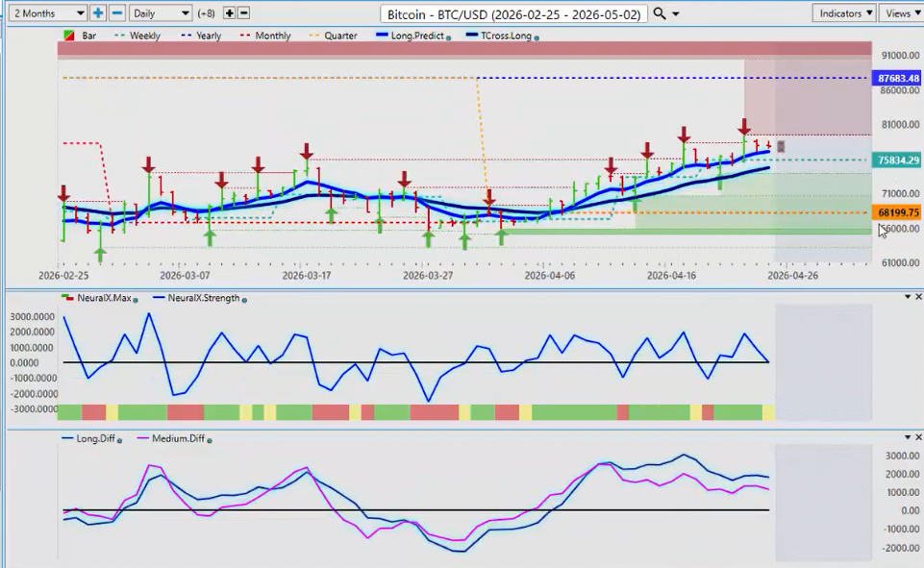924x568 pixels.
Task: Click the settings dot beside Long.Predict
Action: tap(448, 37)
